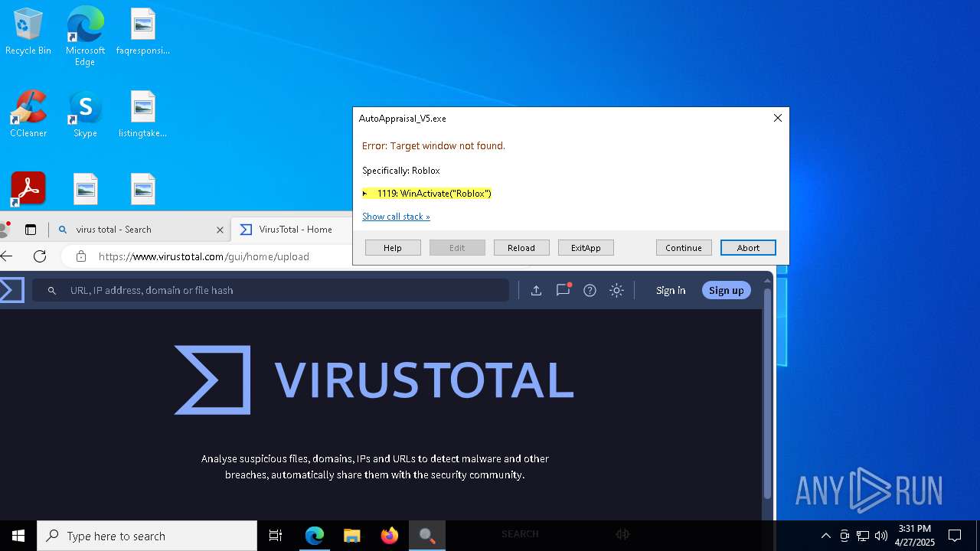
Task: Toggle the VirusTotal light/dark theme
Action: pyautogui.click(x=616, y=290)
